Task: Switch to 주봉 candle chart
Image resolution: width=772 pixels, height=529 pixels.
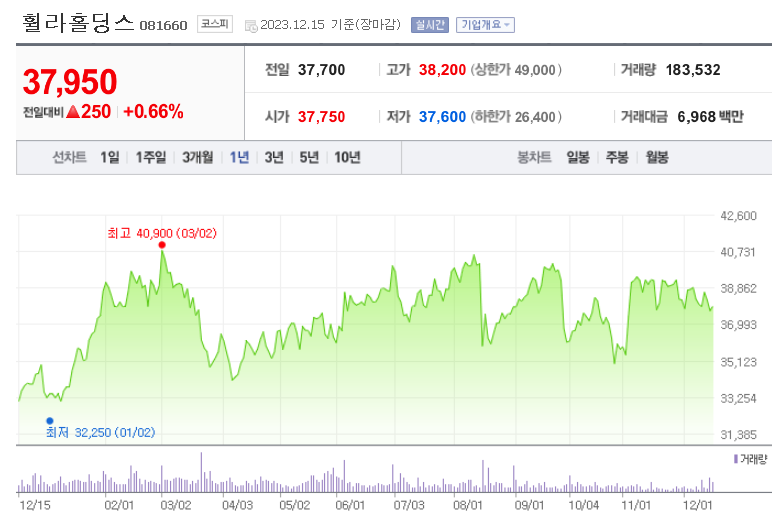Action: 617,157
